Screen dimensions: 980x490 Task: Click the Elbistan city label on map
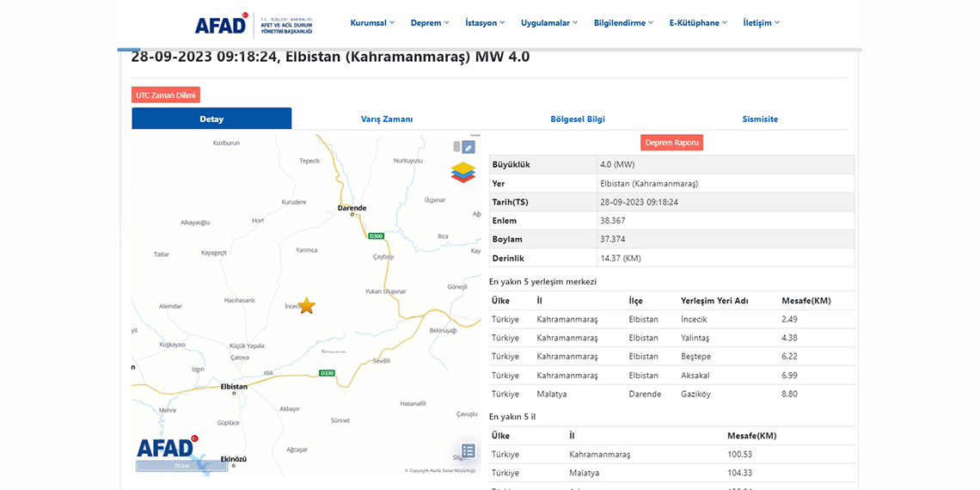[234, 387]
